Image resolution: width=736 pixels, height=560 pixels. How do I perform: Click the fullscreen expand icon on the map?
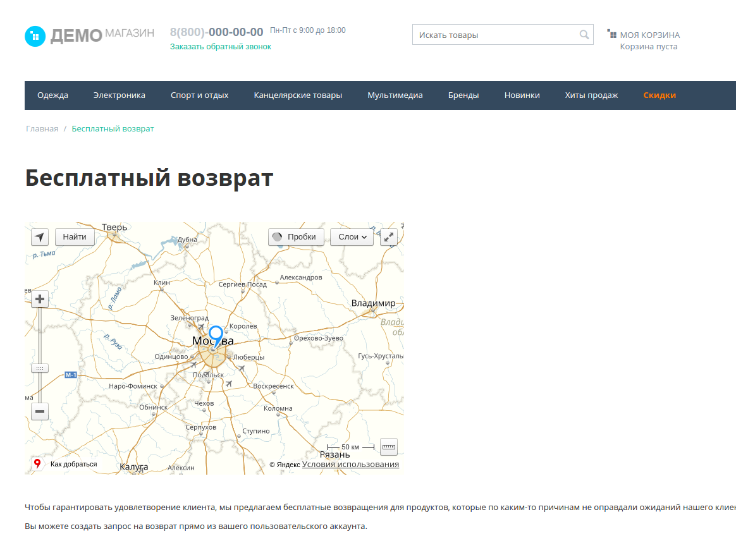(388, 236)
